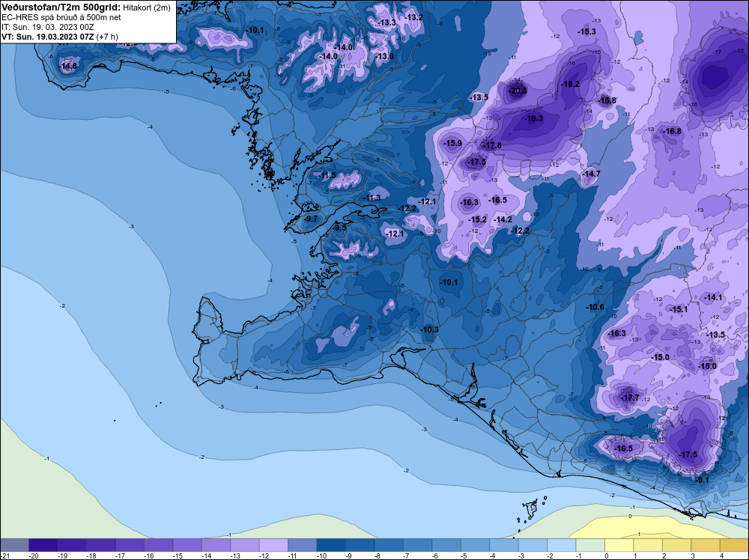This screenshot has width=749, height=560.
Task: Click the -13.3 temperature label
Action: [386, 22]
